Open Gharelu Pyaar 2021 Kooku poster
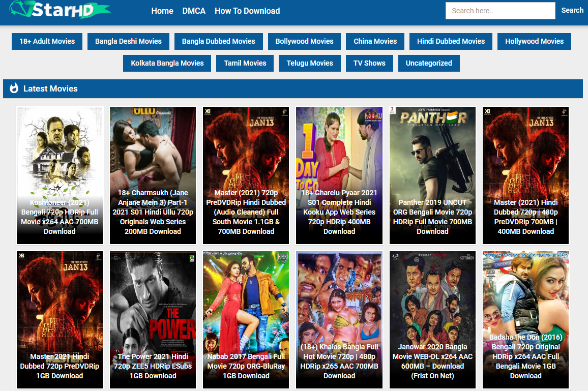The width and height of the screenshot is (588, 391). pyautogui.click(x=339, y=175)
